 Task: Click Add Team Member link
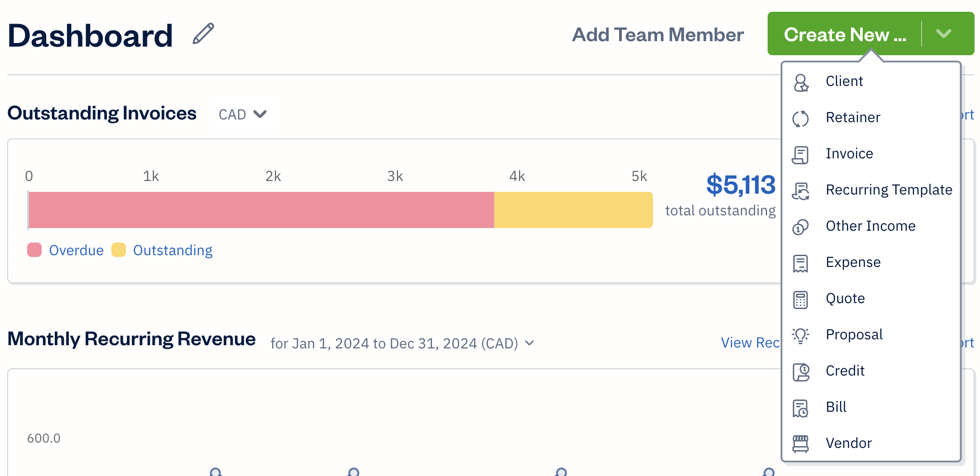[x=658, y=35]
